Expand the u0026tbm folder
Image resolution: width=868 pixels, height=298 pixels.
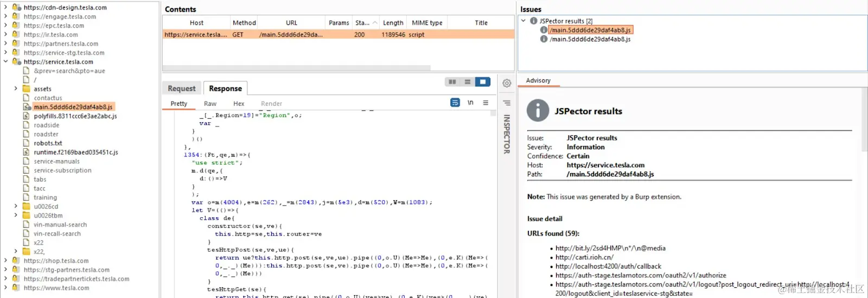pyautogui.click(x=16, y=215)
